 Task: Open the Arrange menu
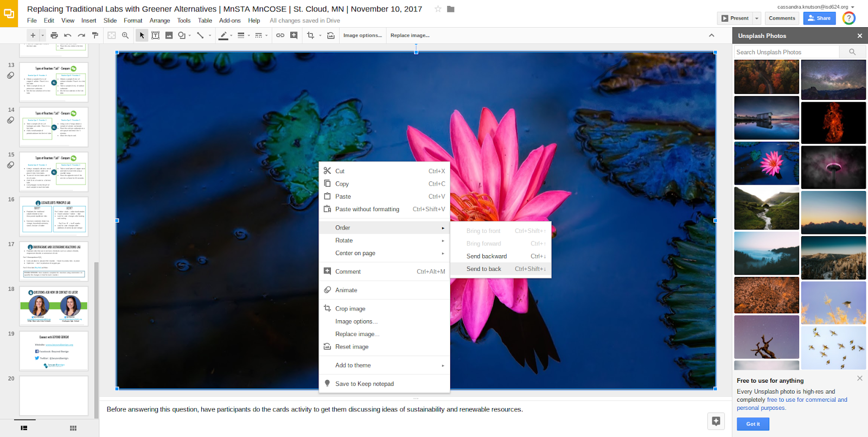coord(160,21)
